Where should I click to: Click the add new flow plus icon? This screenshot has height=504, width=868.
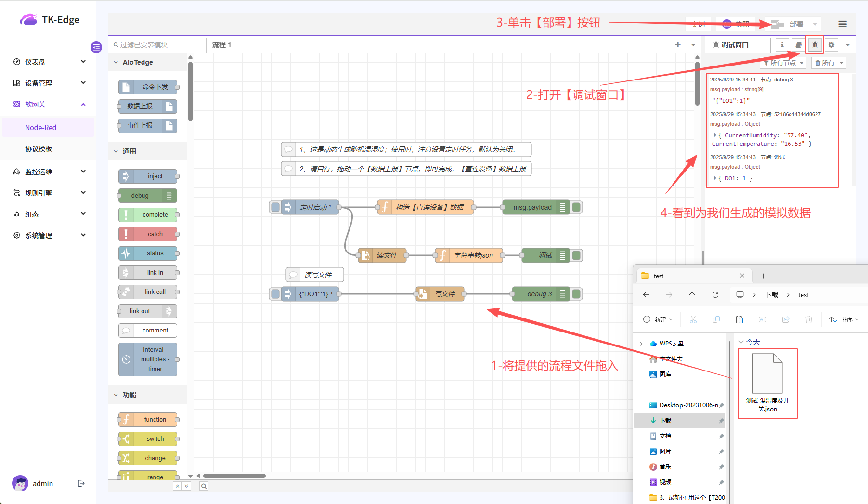(x=678, y=45)
